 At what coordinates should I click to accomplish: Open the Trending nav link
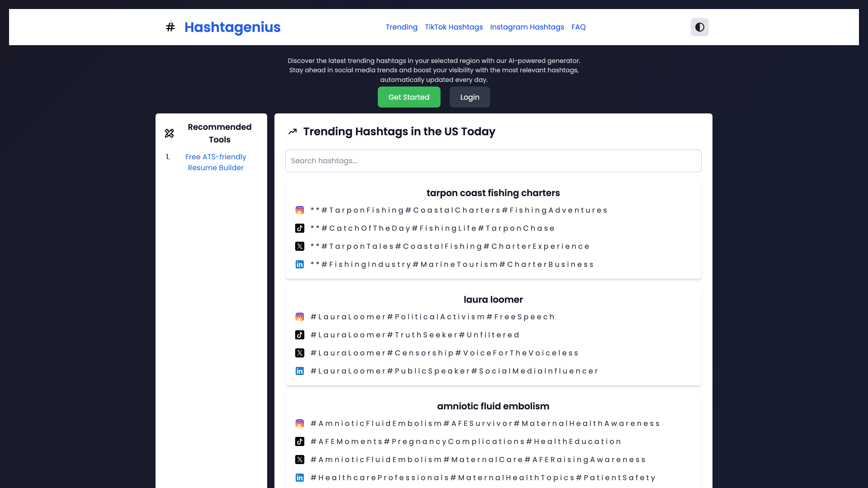click(401, 27)
